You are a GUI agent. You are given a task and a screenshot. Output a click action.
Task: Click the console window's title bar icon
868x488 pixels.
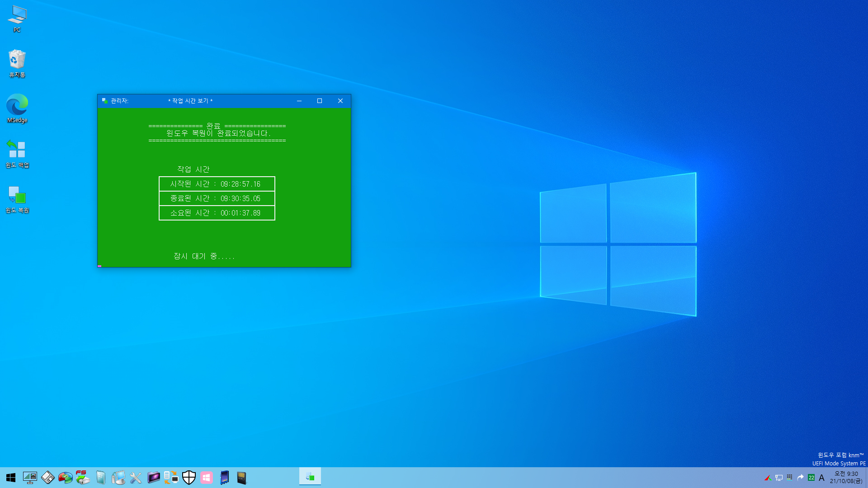[105, 101]
